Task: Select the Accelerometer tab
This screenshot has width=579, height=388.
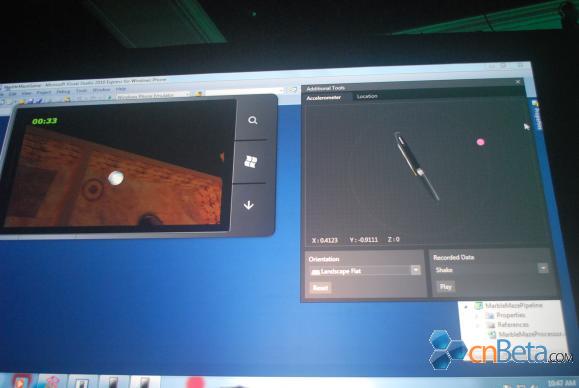Action: (x=324, y=98)
